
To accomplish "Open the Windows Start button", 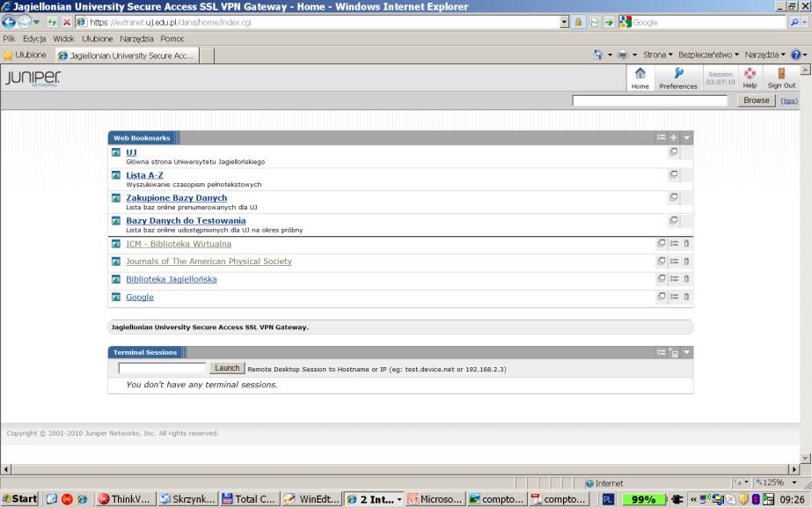I will pyautogui.click(x=20, y=498).
